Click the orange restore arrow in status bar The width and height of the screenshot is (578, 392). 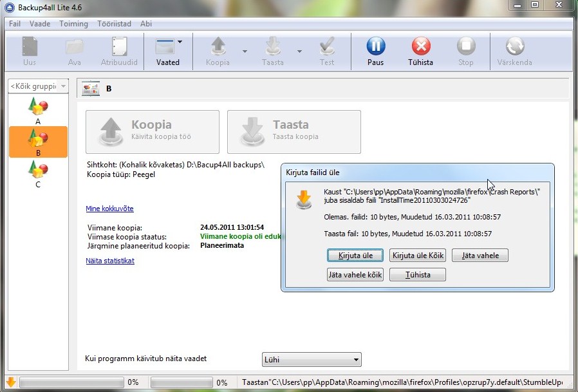pyautogui.click(x=11, y=382)
